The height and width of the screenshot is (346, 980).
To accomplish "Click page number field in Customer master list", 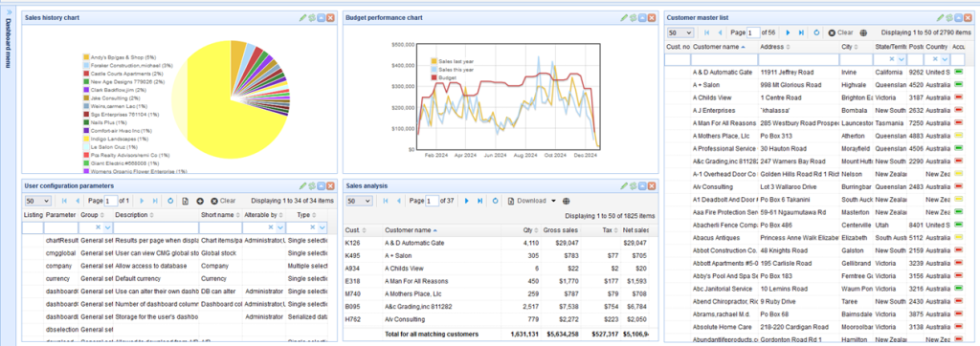I will 754,32.
